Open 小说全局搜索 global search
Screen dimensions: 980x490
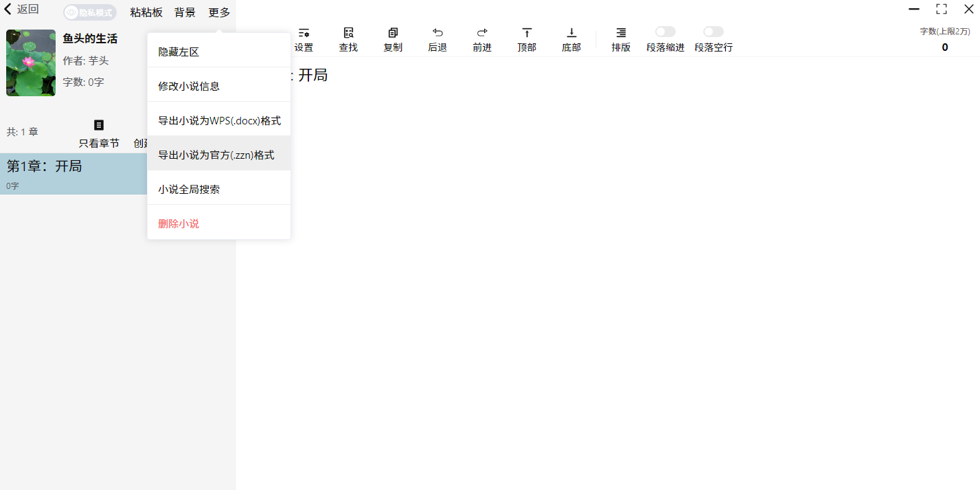coord(219,189)
